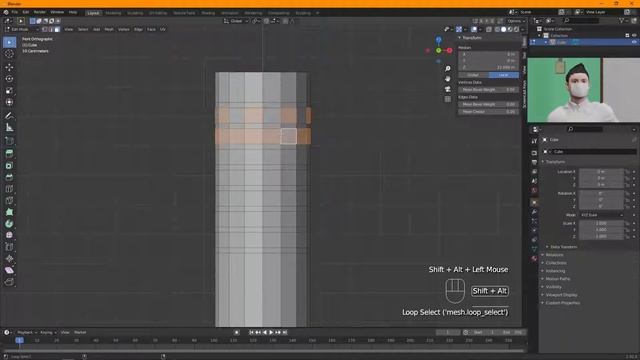The height and width of the screenshot is (360, 640).
Task: Expand the Relations section
Action: point(553,255)
